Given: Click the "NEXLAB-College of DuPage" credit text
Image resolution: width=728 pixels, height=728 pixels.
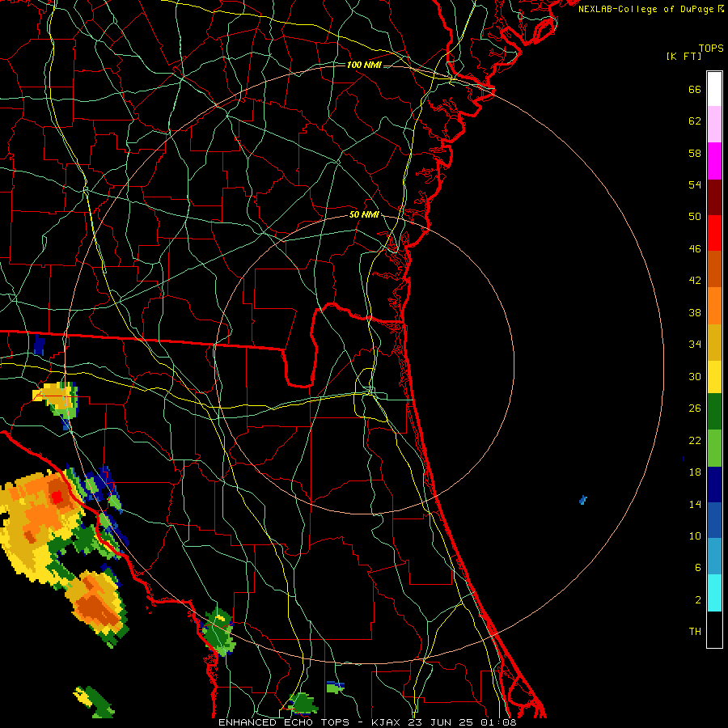Looking at the screenshot, I should point(645,9).
